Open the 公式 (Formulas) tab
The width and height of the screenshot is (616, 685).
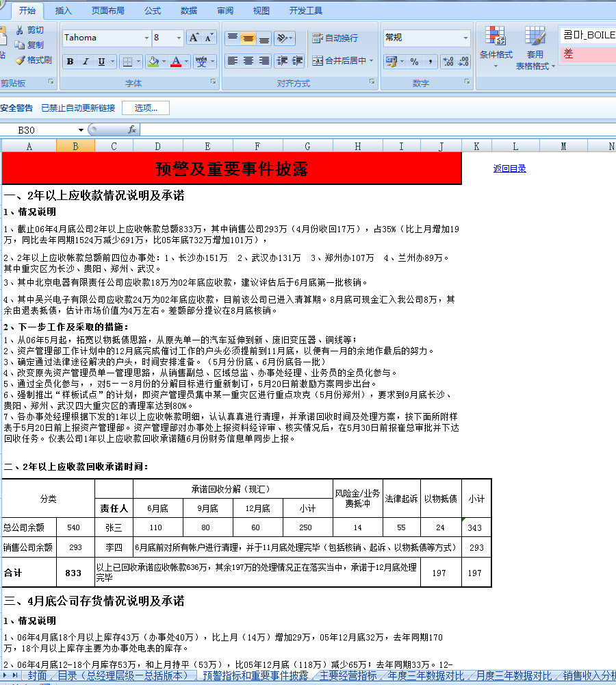[x=153, y=10]
